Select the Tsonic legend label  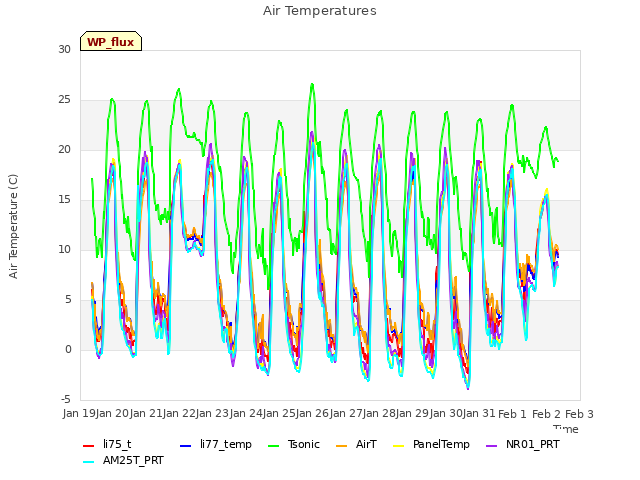point(304,444)
